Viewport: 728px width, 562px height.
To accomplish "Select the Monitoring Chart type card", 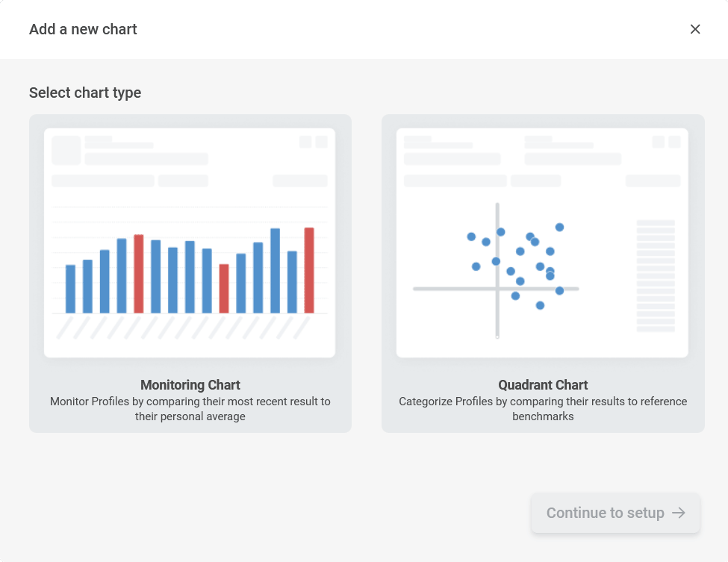I will tap(190, 273).
